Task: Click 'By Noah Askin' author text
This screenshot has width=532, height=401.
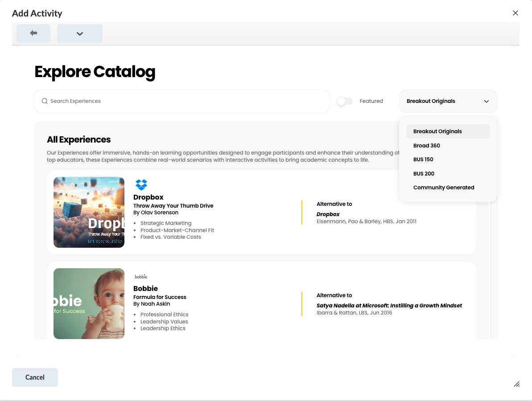Action: tap(152, 304)
